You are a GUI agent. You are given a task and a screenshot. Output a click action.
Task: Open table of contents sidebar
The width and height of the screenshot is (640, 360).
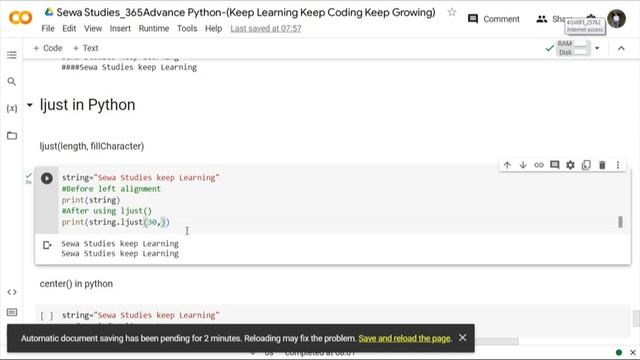point(12,55)
